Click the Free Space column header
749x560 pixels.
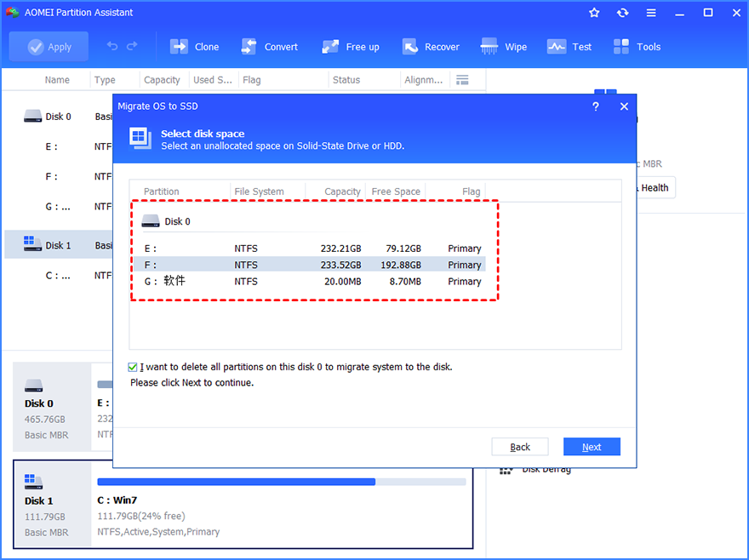[x=396, y=191]
